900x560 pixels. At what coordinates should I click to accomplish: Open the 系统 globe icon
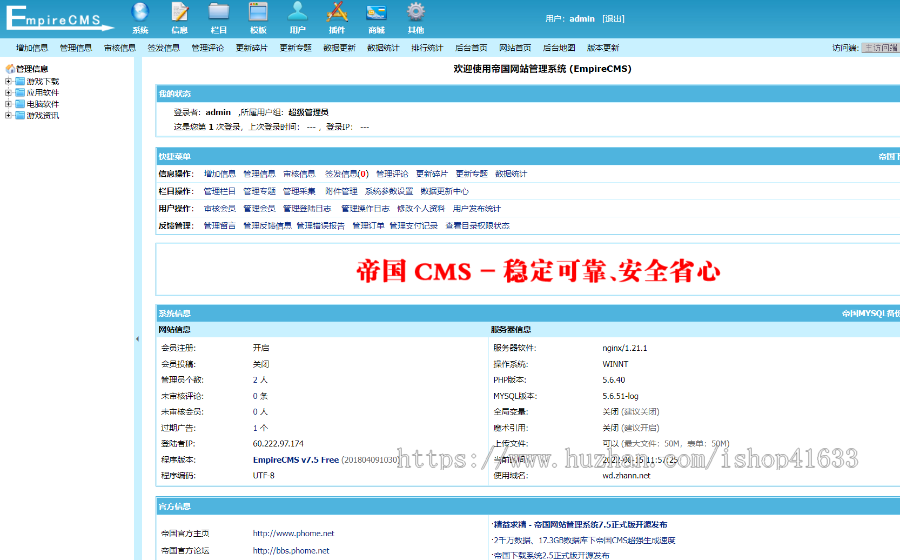pyautogui.click(x=140, y=12)
